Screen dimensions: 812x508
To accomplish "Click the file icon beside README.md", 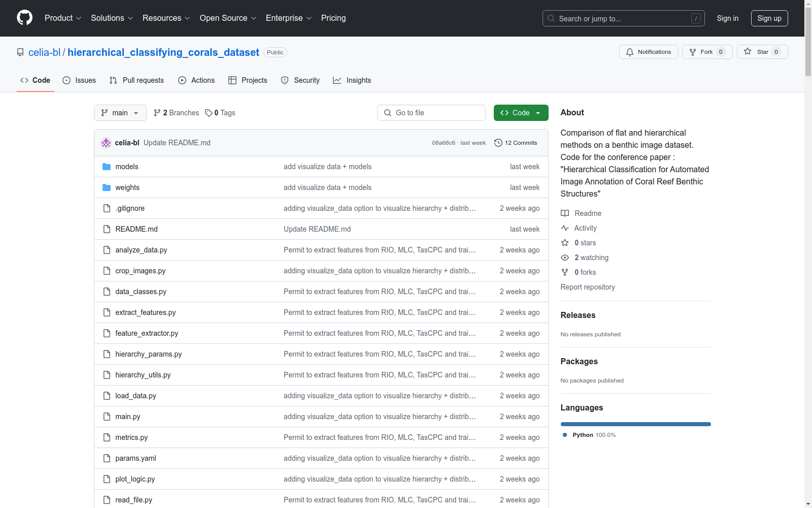I will [107, 229].
